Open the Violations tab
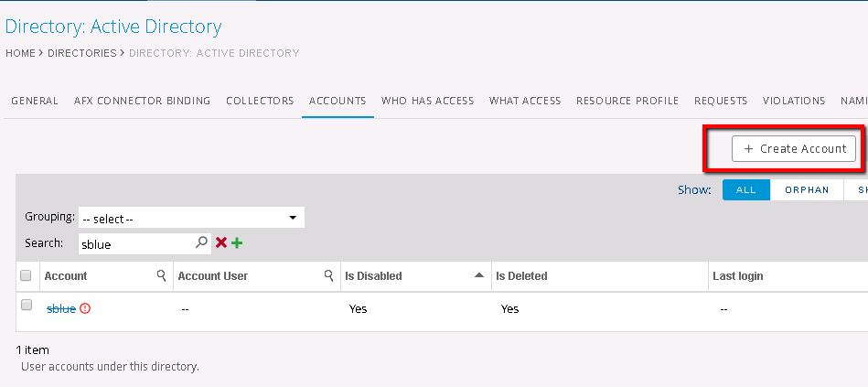This screenshot has height=387, width=868. tap(793, 101)
